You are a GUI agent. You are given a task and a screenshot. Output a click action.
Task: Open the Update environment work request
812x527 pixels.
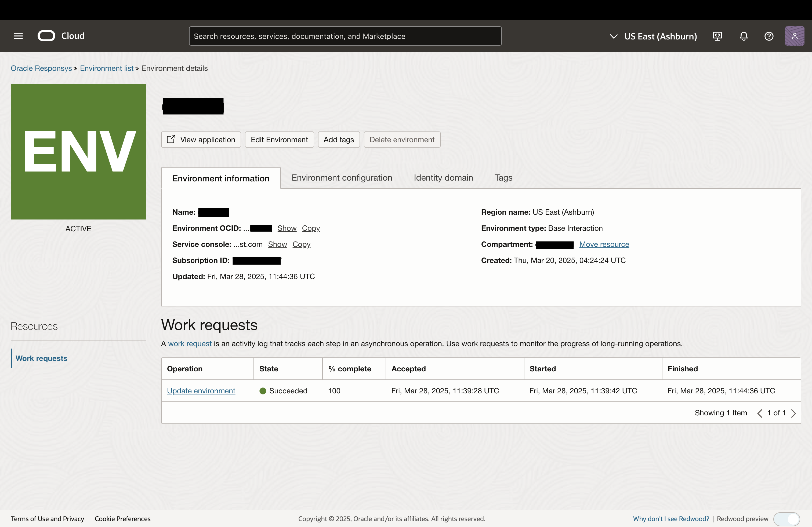[201, 391]
